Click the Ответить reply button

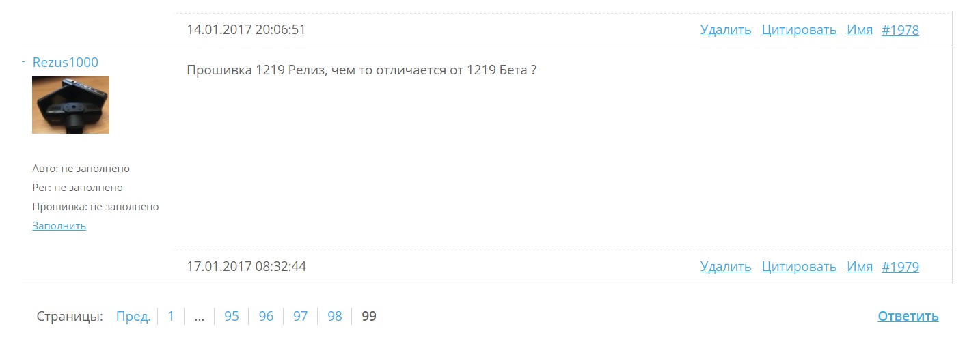(908, 317)
